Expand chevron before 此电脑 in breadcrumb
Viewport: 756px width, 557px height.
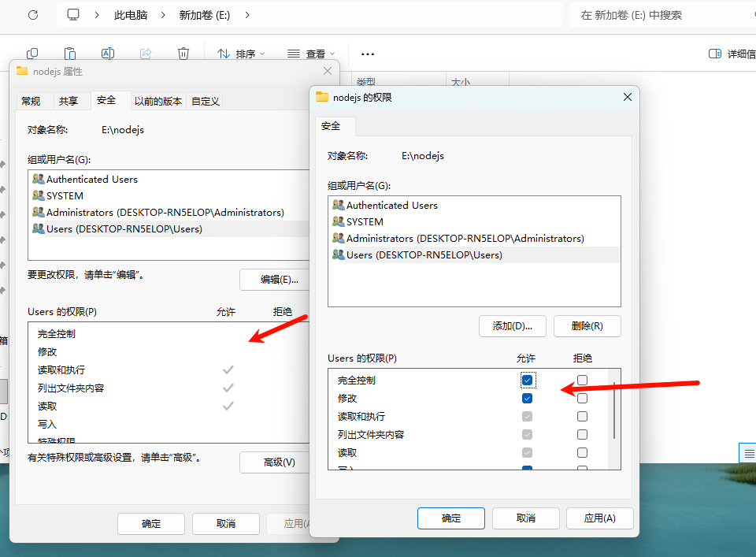[97, 15]
